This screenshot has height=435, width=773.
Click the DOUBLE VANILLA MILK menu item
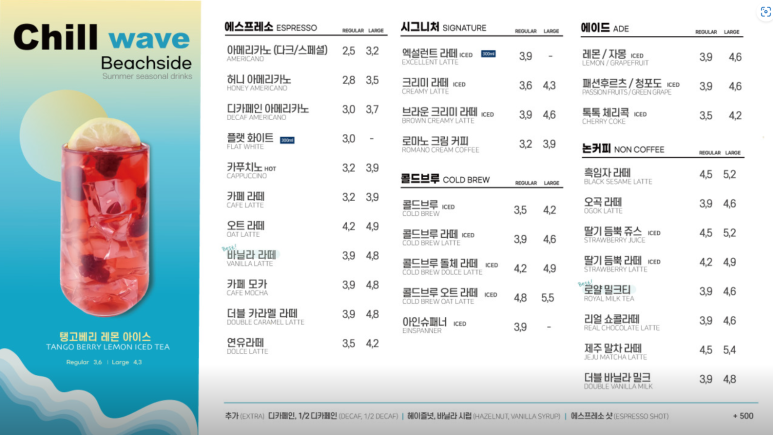tap(618, 381)
